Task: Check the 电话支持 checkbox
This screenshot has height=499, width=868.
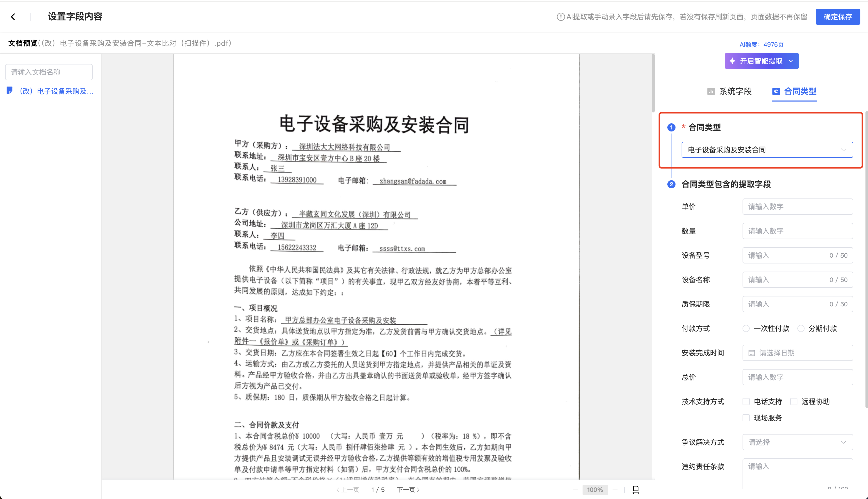Action: tap(746, 401)
